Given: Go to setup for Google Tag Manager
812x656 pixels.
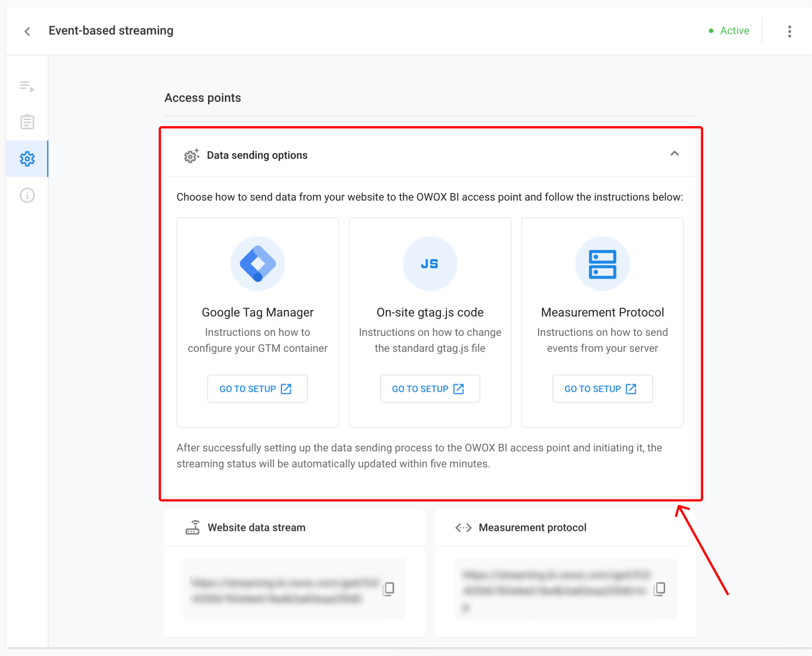Looking at the screenshot, I should (x=258, y=389).
